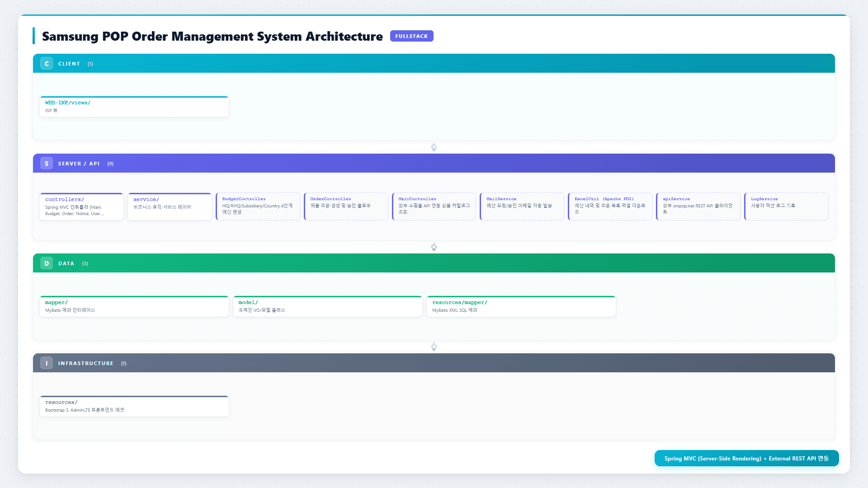Viewport: 868px width, 488px height.
Task: Click the Spring MVC summary banner
Action: point(746,458)
